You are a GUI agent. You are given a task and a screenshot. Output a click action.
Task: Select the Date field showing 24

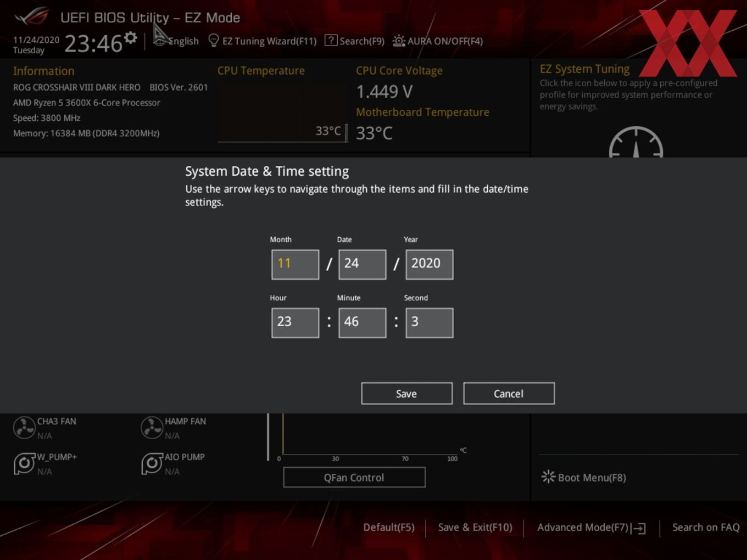pos(362,264)
